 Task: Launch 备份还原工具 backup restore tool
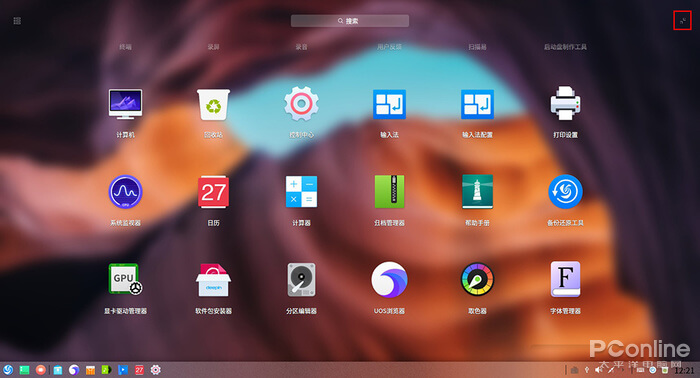565,191
